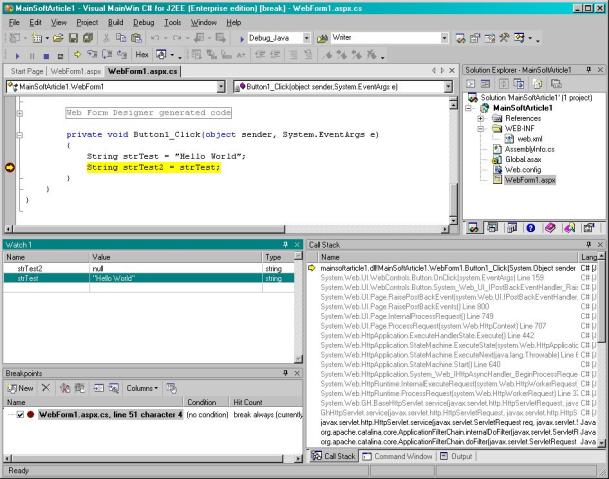Screen dimensions: 609x479
Task: Click the Hit Count column header
Action: (265, 402)
